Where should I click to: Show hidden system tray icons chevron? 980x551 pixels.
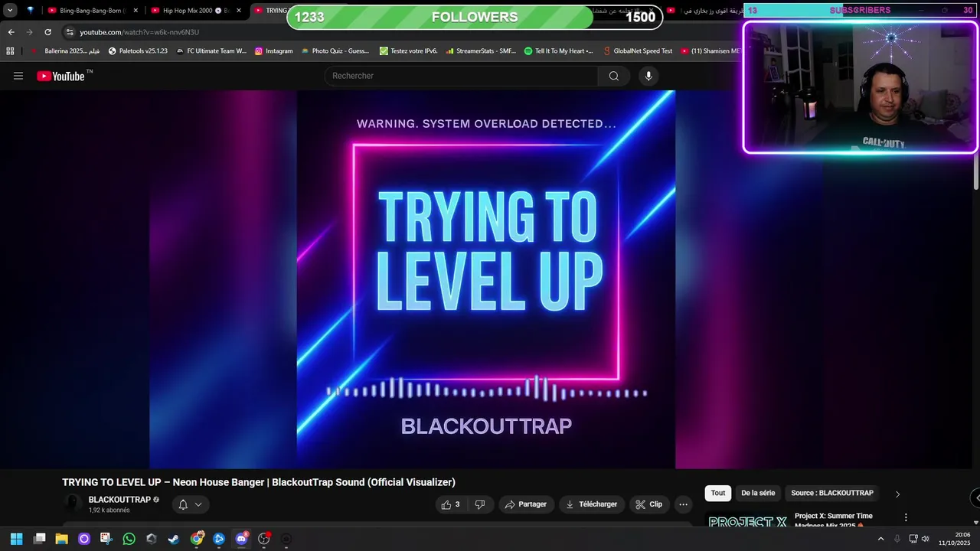click(880, 539)
